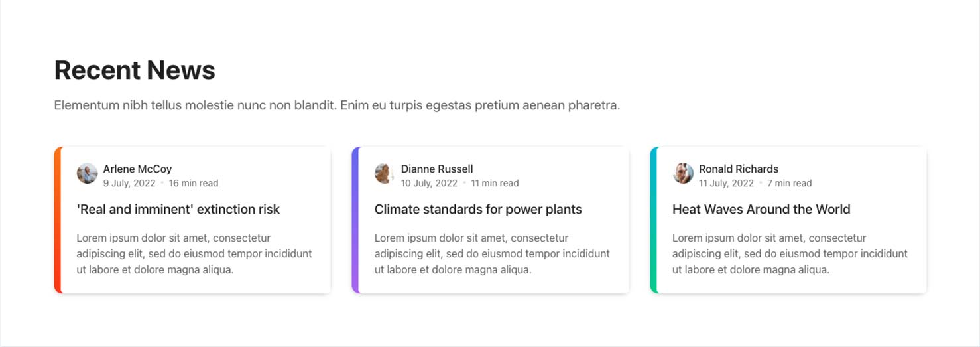Click Dianne Russell's avatar photo
The width and height of the screenshot is (980, 347).
385,174
